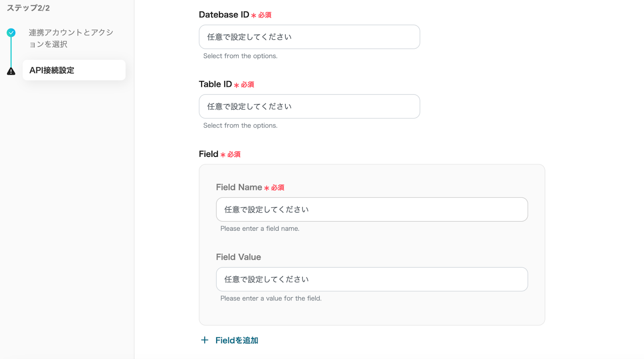Click the teal checkmark step icon

point(11,33)
